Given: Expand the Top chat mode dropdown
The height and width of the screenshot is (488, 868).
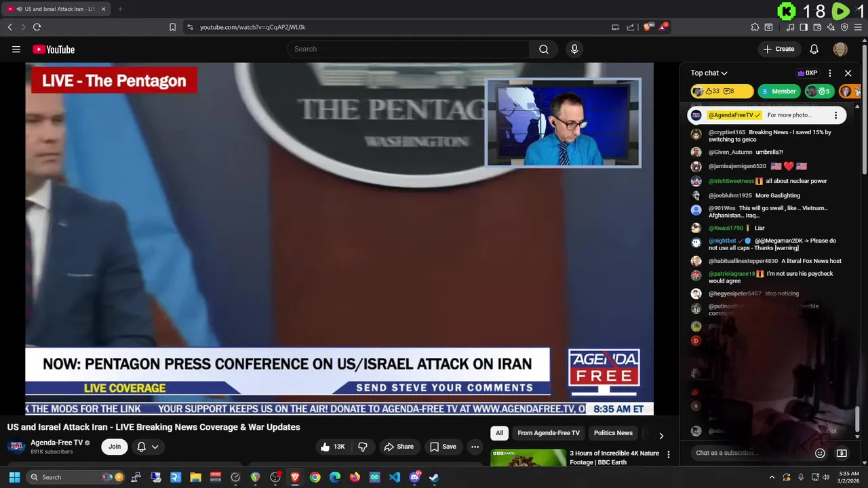Looking at the screenshot, I should pos(709,73).
